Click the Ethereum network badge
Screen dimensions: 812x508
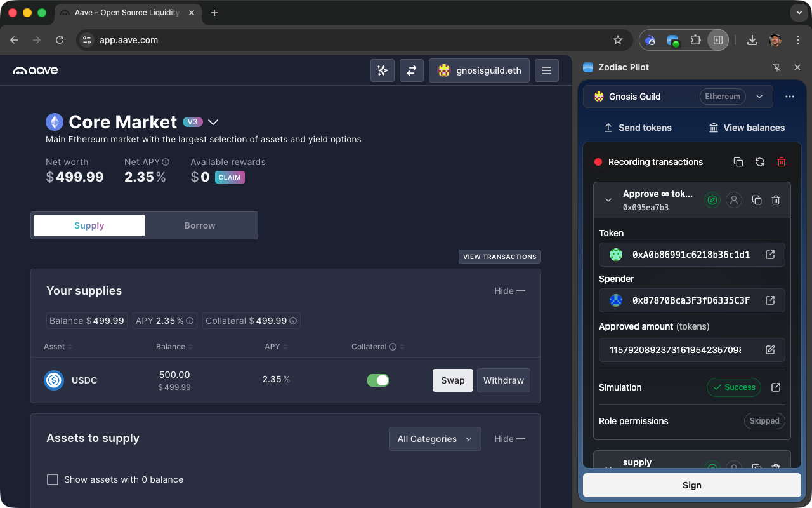pyautogui.click(x=723, y=97)
